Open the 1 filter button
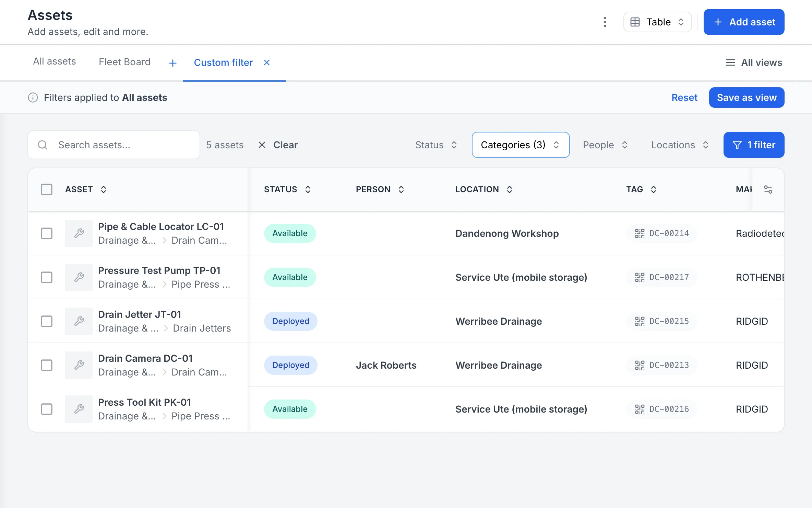Image resolution: width=812 pixels, height=508 pixels. 754,145
